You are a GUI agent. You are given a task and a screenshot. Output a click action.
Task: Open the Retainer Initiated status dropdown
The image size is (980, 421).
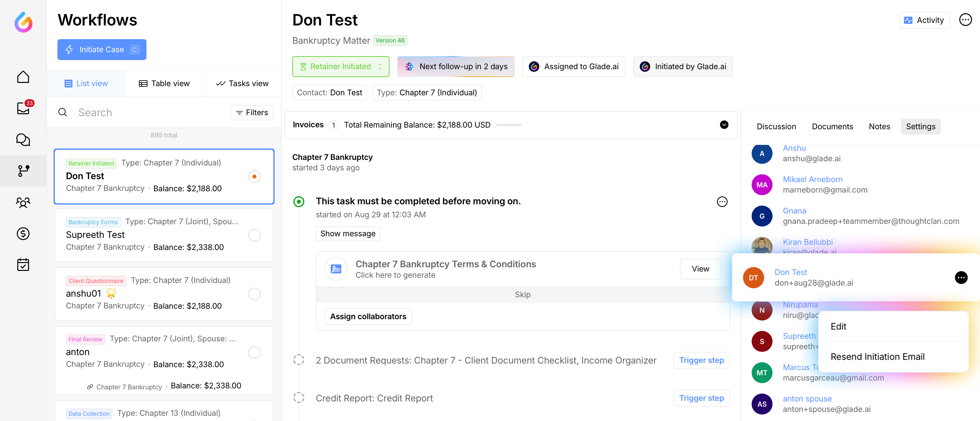[x=341, y=67]
